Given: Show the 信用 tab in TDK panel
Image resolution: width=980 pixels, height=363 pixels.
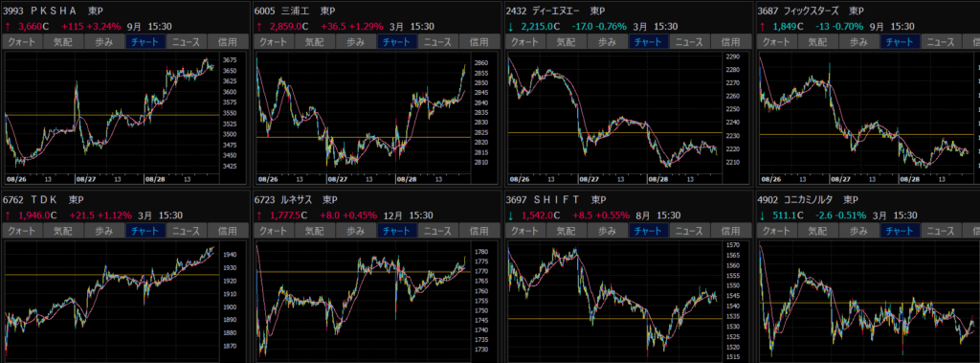Looking at the screenshot, I should coord(228,231).
